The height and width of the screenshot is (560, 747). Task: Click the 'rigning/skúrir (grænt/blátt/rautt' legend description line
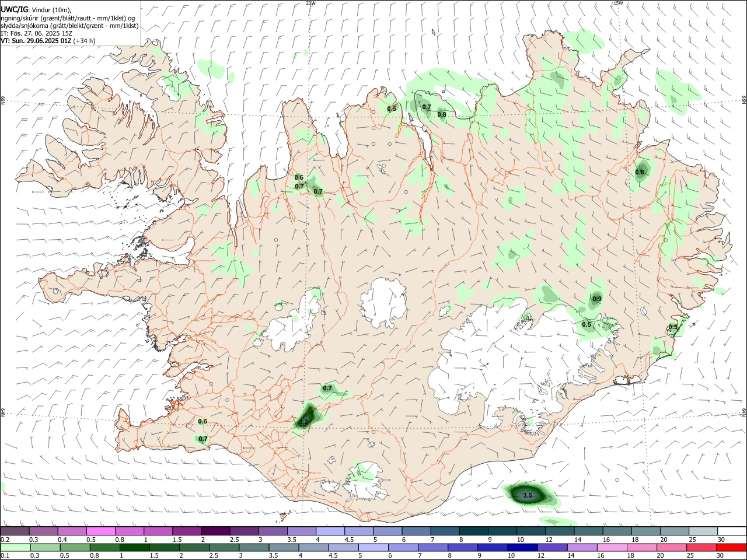tap(68, 18)
